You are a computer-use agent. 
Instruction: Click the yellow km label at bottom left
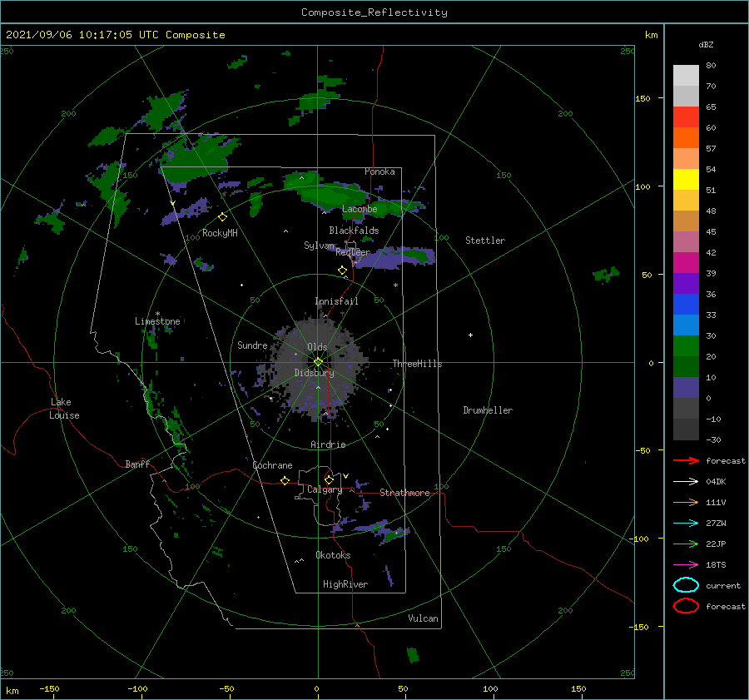pos(12,691)
